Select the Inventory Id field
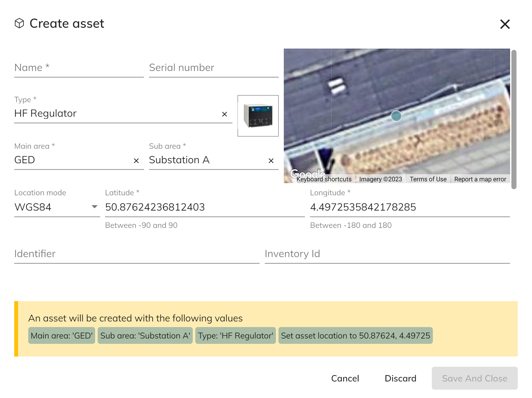Image resolution: width=532 pixels, height=398 pixels. click(x=387, y=254)
